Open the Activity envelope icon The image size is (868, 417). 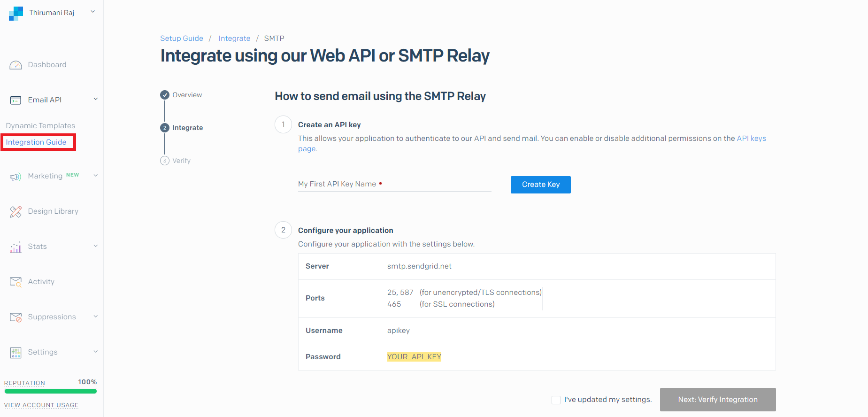15,282
